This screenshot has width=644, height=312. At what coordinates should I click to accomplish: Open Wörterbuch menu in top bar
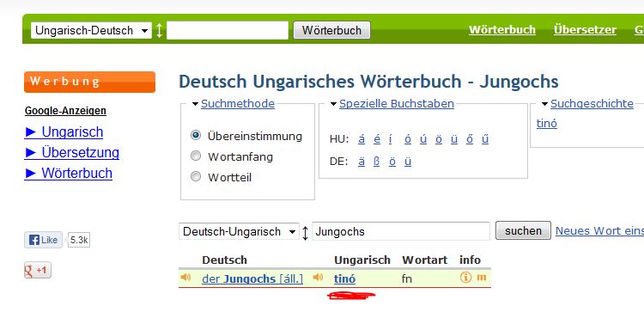coord(502,30)
